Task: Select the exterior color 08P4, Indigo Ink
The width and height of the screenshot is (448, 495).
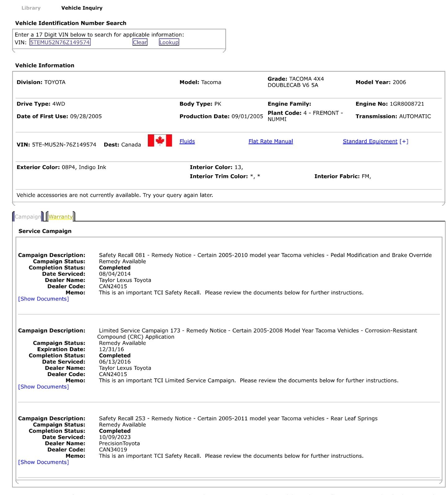Action: (84, 167)
